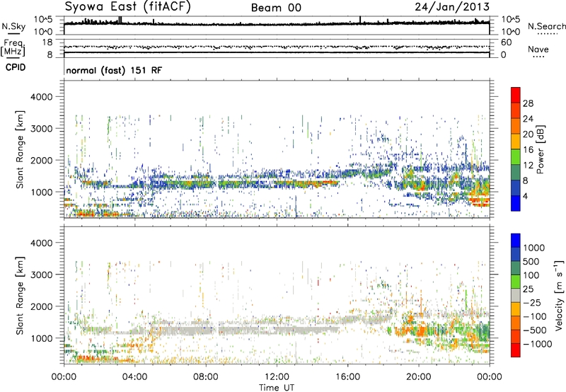Click '2000' on velocity panel range axis

(41, 306)
